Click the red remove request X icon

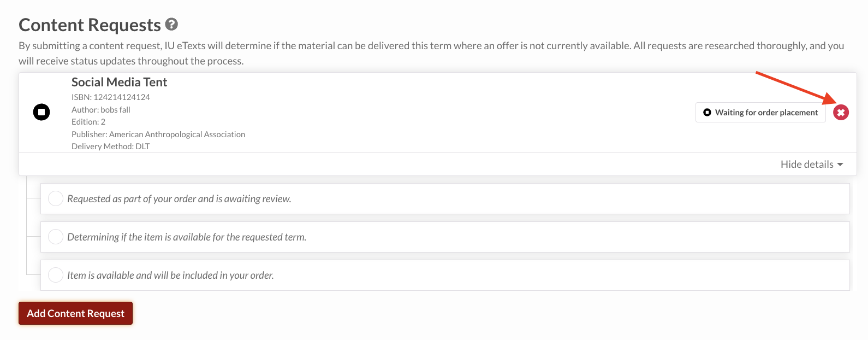841,113
